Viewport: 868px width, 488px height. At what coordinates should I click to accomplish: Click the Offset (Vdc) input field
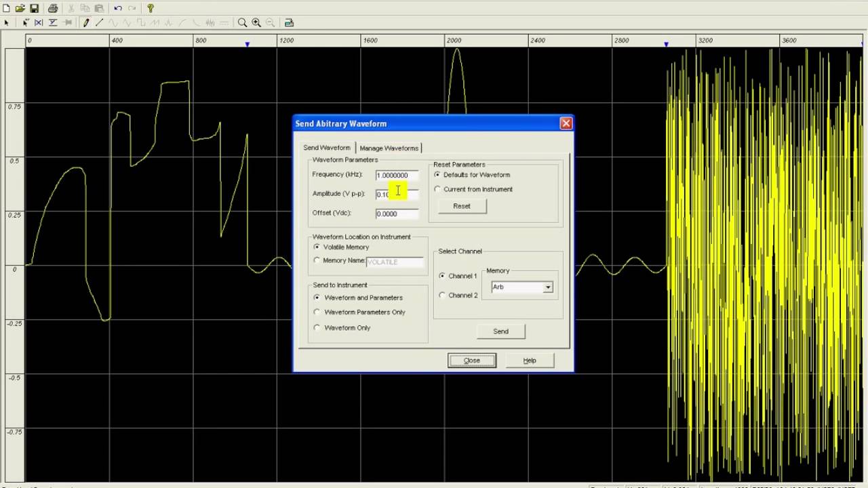[397, 213]
